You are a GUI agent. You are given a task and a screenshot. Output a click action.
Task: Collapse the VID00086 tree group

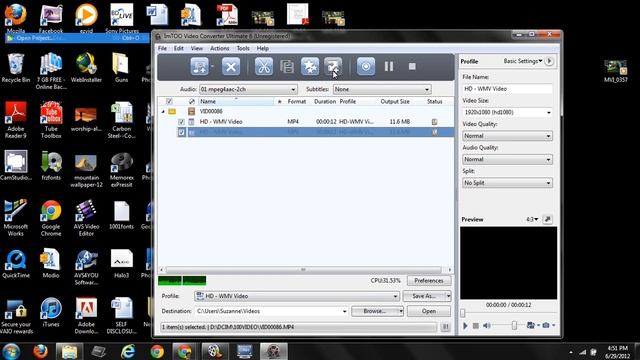pos(163,111)
